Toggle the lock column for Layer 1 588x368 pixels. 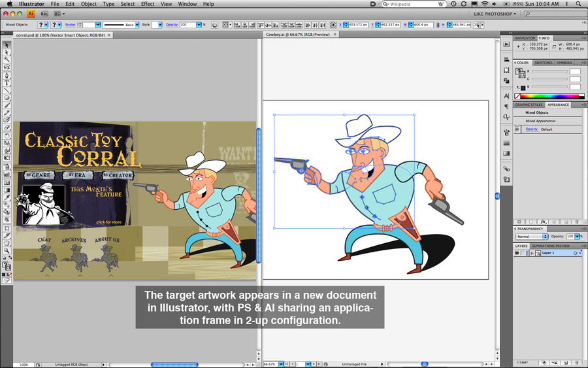coord(525,253)
